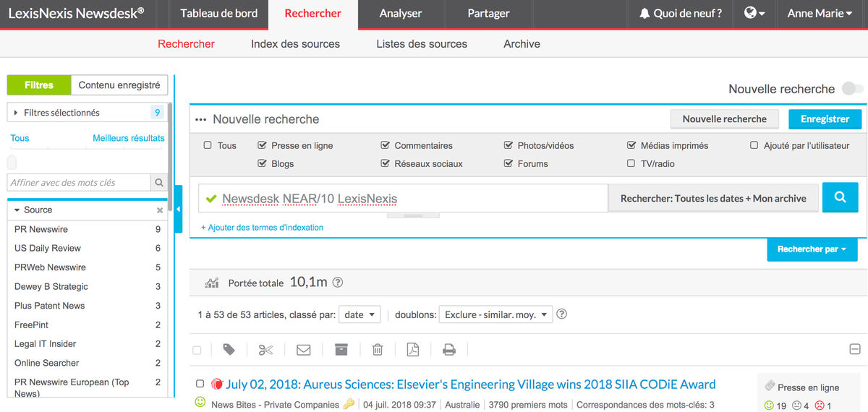The width and height of the screenshot is (868, 412).
Task: Click the scissors clip icon
Action: pyautogui.click(x=265, y=350)
